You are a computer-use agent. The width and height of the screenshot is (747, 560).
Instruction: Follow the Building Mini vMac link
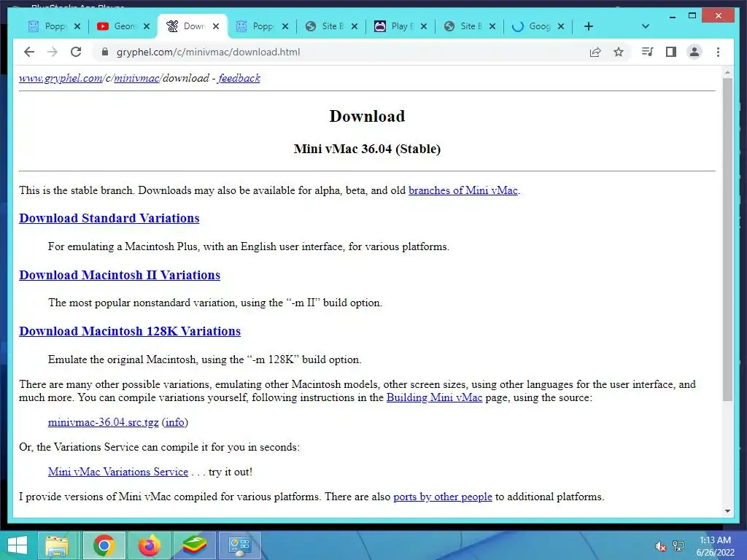click(x=435, y=397)
